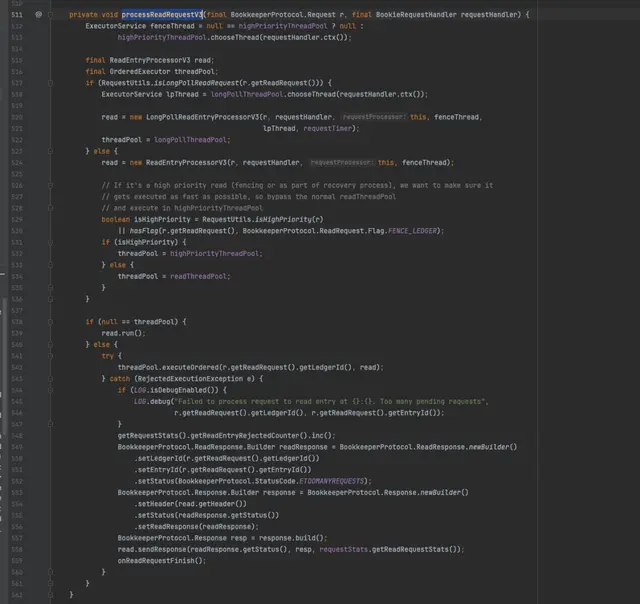
Task: Fold the isLongPollReadRequest if block
Action: tap(50, 82)
